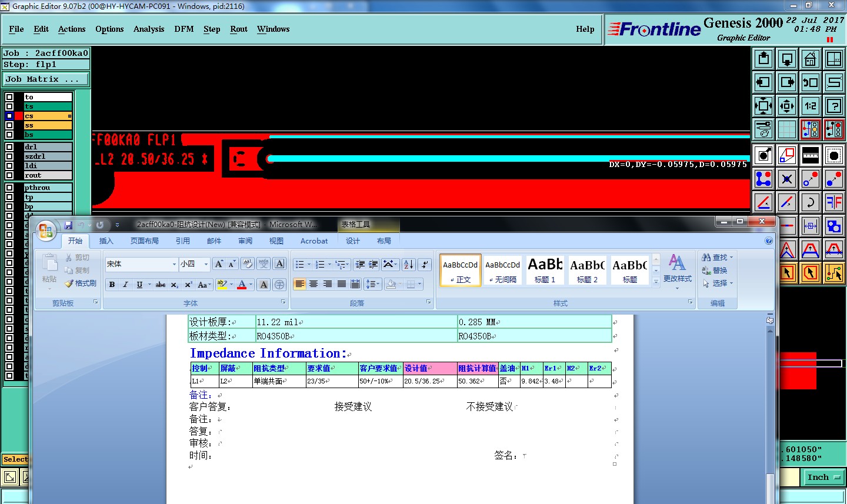The height and width of the screenshot is (504, 847).
Task: Click the curved arrow rotate icon
Action: pos(811,202)
